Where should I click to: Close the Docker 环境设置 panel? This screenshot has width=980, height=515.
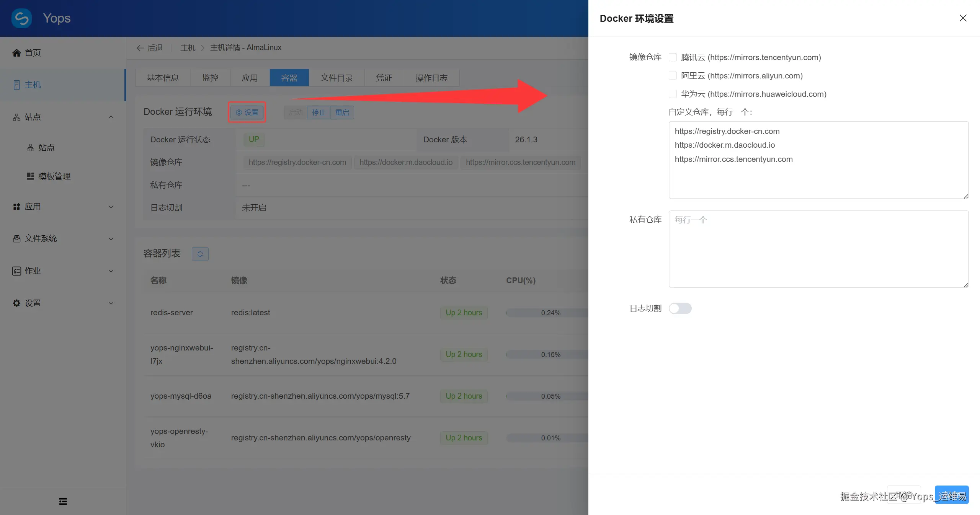pos(963,18)
